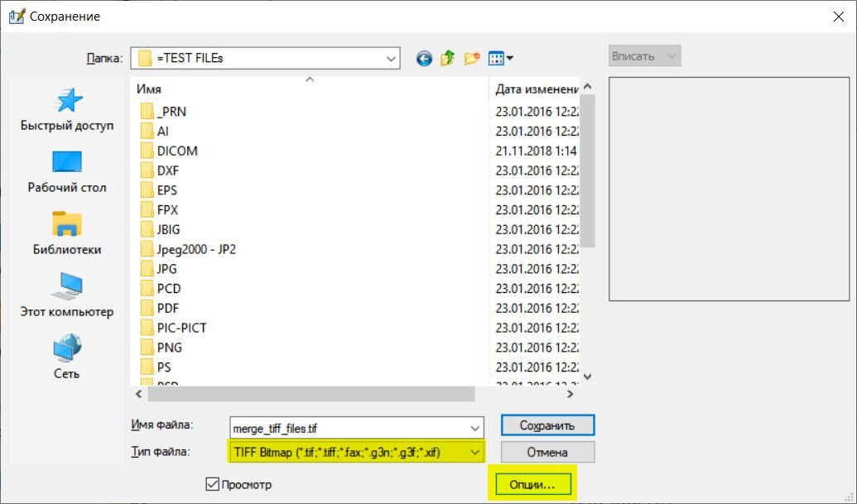Image resolution: width=857 pixels, height=504 pixels.
Task: Click the vertical scrollbar thumb
Action: click(x=588, y=171)
